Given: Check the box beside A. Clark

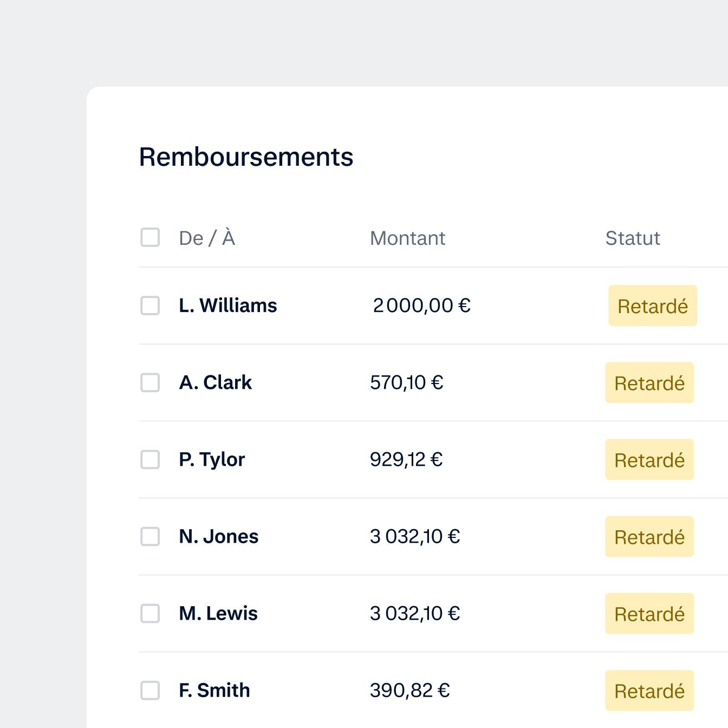Looking at the screenshot, I should click(x=150, y=382).
